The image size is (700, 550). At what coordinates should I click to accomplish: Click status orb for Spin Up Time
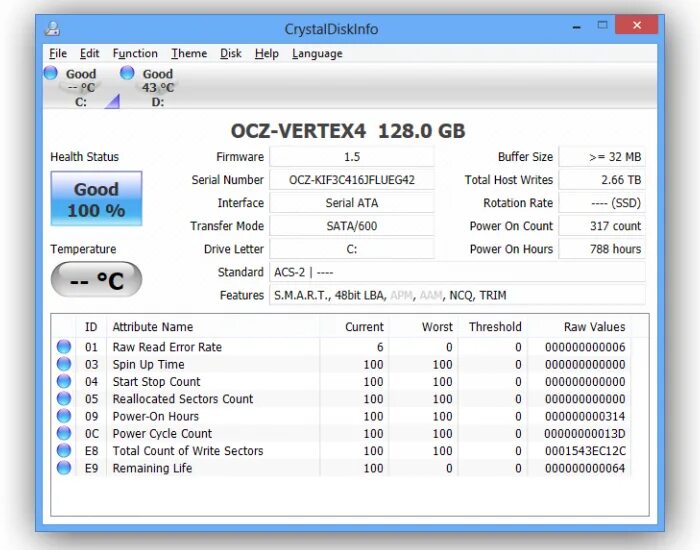(64, 364)
